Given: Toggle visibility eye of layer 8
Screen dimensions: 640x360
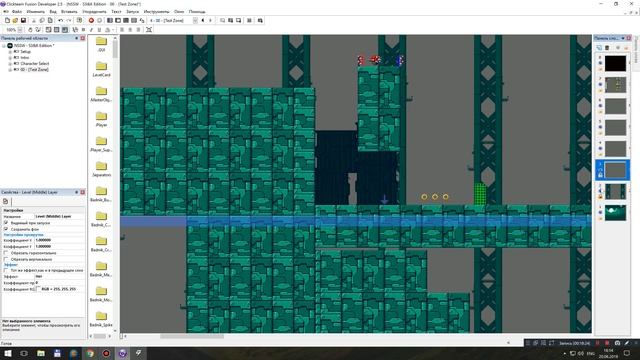Looking at the screenshot, I should tap(600, 63).
